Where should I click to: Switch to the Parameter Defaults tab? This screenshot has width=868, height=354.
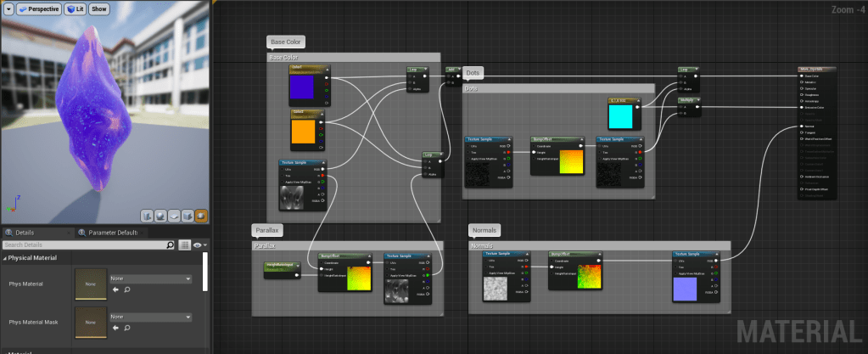tap(112, 233)
